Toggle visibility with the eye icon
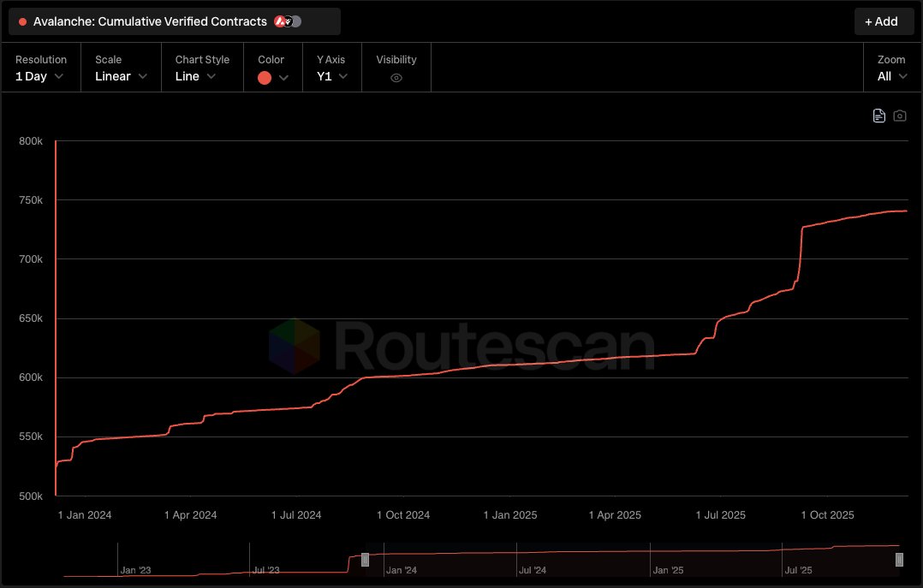923x588 pixels. [x=396, y=78]
